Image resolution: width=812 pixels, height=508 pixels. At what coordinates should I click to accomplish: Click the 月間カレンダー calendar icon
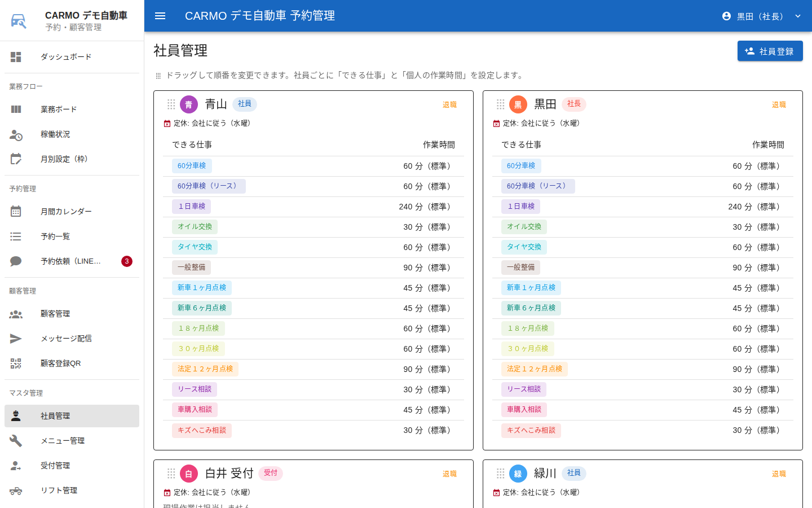[16, 212]
